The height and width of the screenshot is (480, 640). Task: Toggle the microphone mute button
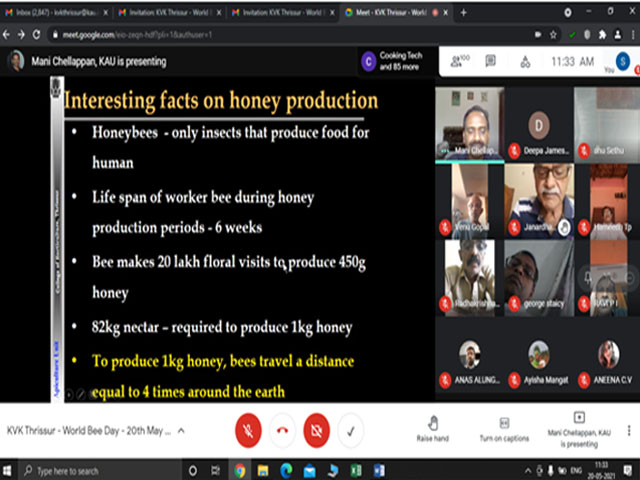coord(248,429)
